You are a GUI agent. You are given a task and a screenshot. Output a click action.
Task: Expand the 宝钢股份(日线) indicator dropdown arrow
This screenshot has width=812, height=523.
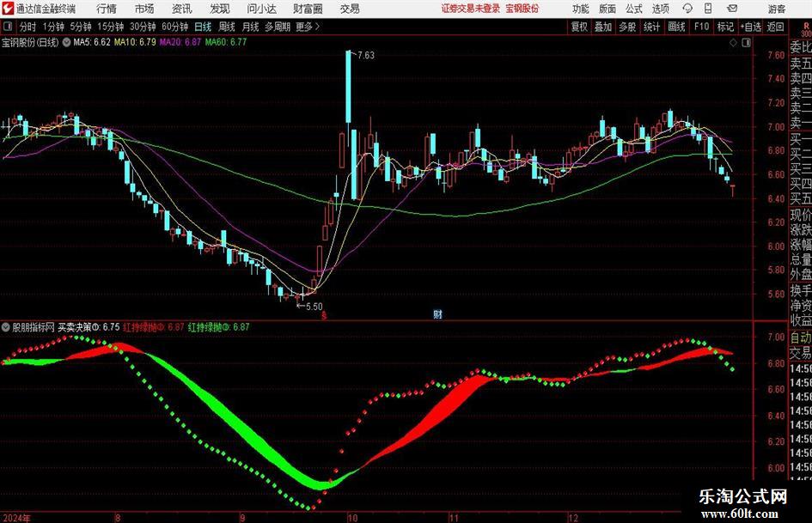(66, 42)
